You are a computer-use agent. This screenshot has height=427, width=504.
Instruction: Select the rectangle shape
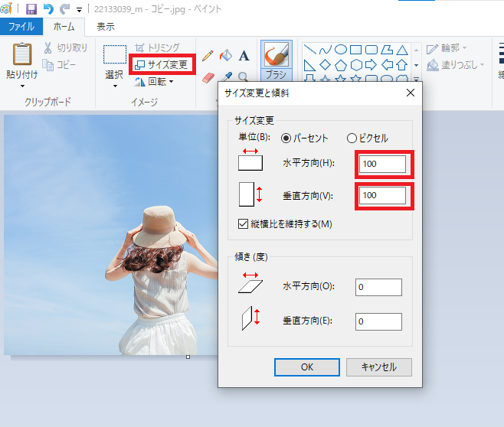356,50
